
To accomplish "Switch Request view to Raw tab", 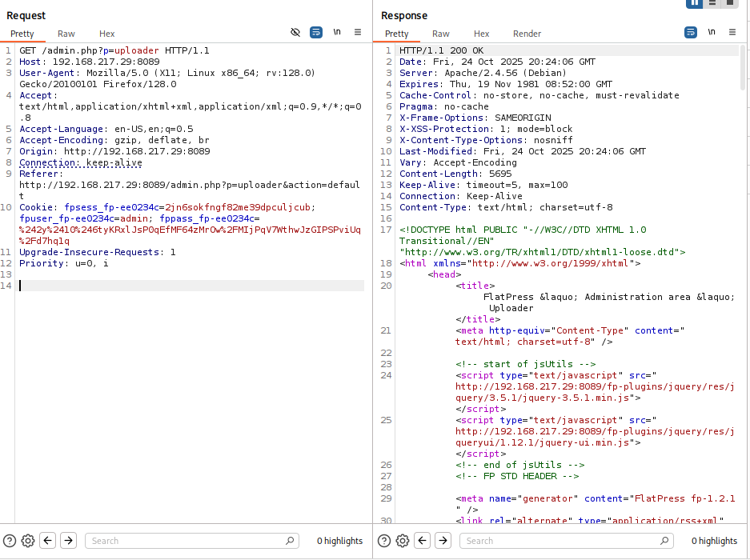I will 66,34.
